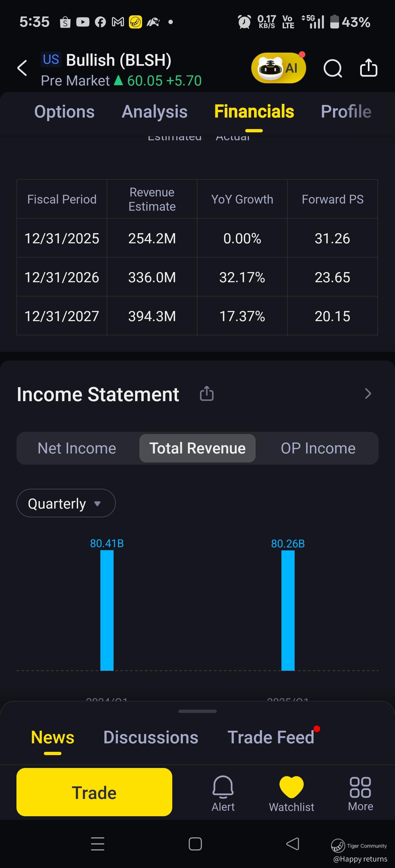The width and height of the screenshot is (395, 868).
Task: Share the Income Statement section
Action: 207,393
